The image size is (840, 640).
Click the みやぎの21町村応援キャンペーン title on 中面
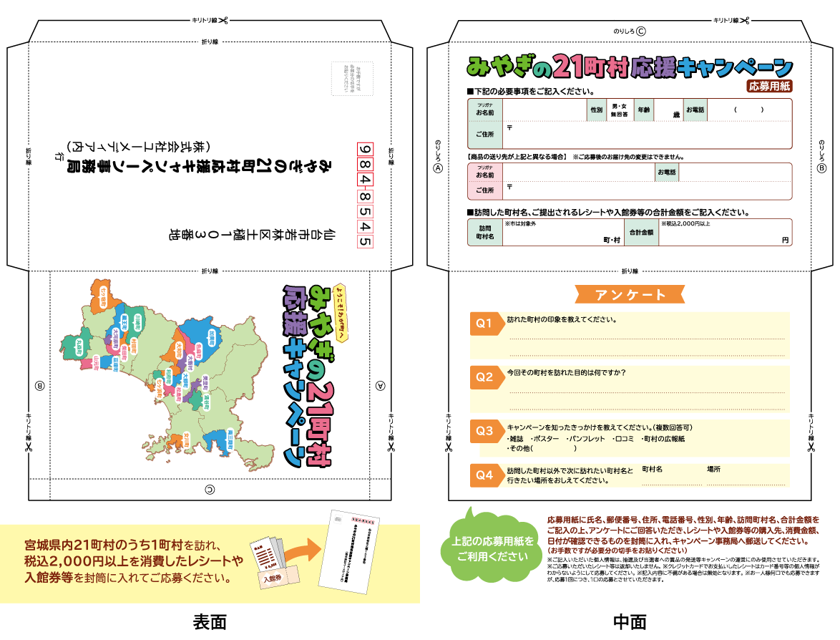630,67
